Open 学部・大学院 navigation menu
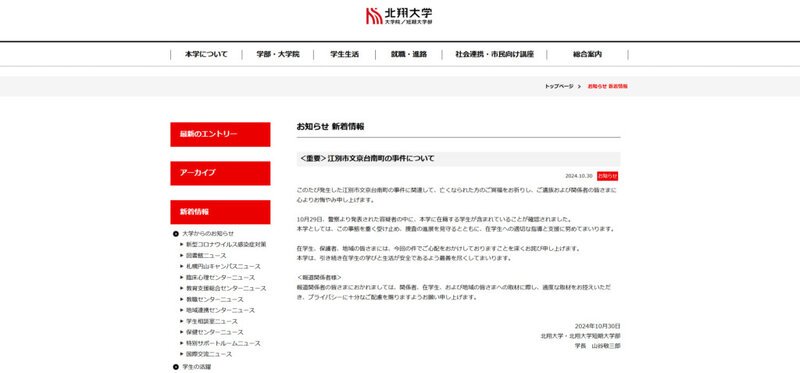Viewport: 800px width, 373px height. (x=278, y=55)
